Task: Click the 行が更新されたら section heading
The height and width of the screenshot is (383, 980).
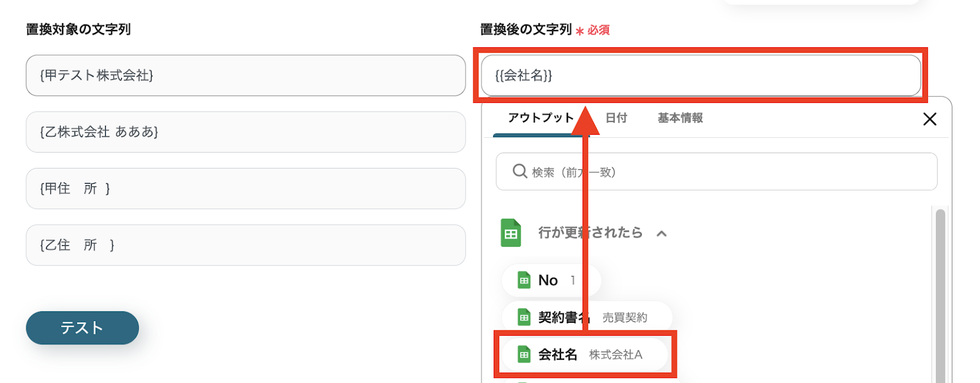Action: (x=590, y=232)
